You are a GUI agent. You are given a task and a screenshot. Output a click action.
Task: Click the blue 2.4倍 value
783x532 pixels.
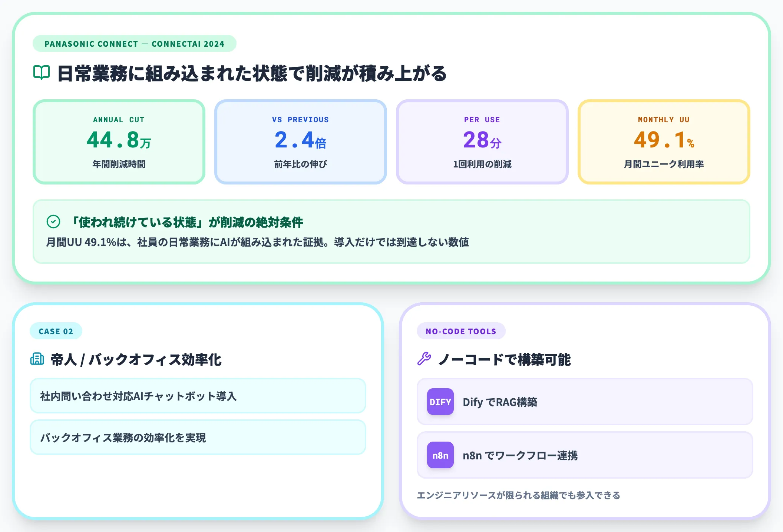pos(301,140)
